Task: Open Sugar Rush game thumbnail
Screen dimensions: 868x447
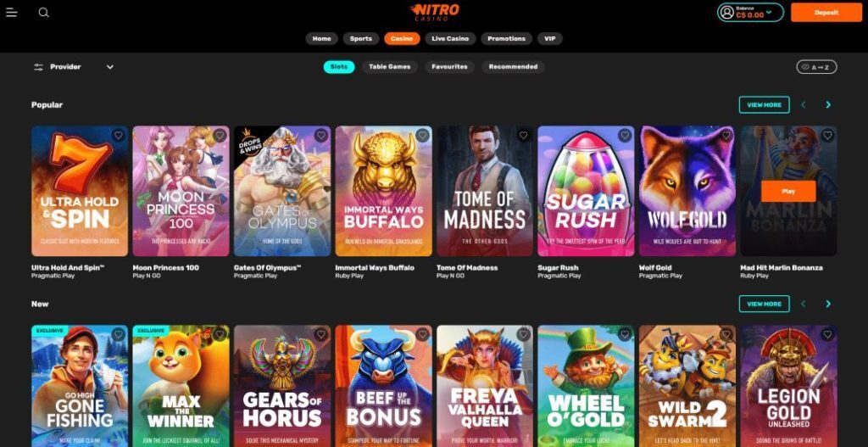Action: [x=587, y=191]
